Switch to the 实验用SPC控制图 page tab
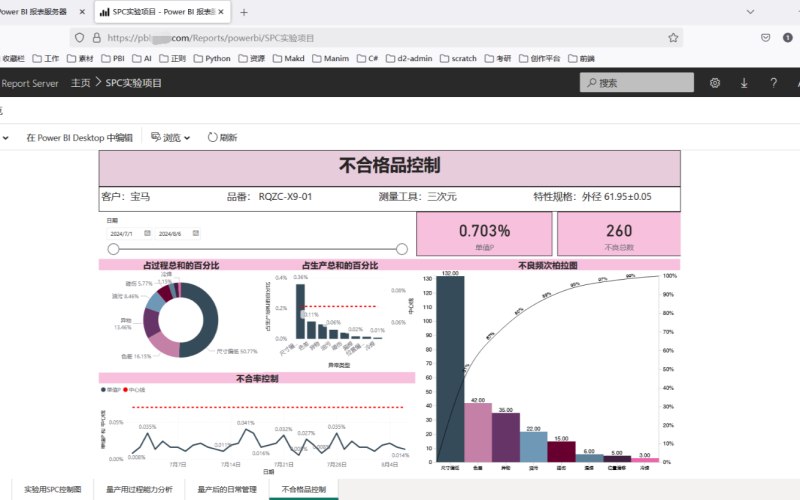This screenshot has height=500, width=800. 53,489
